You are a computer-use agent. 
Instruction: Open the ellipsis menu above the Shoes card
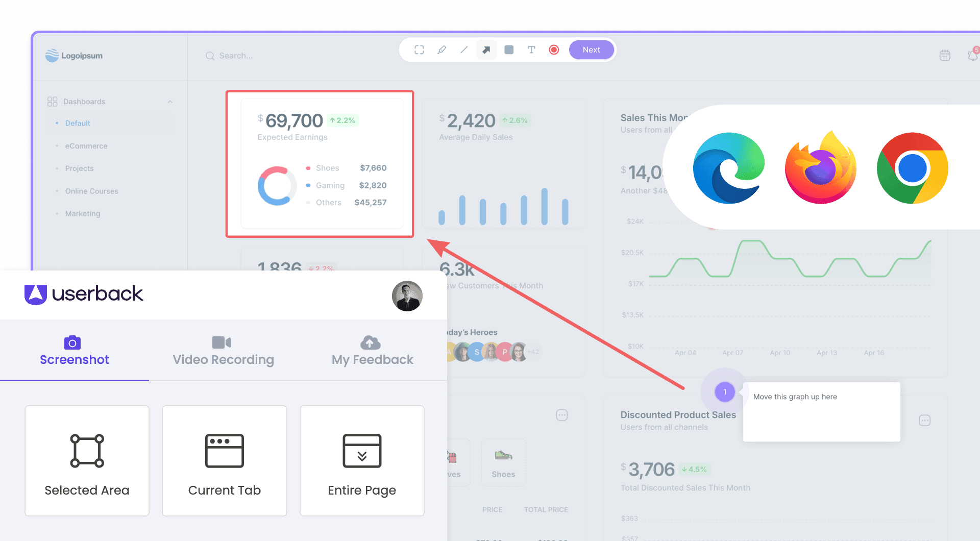(x=561, y=415)
